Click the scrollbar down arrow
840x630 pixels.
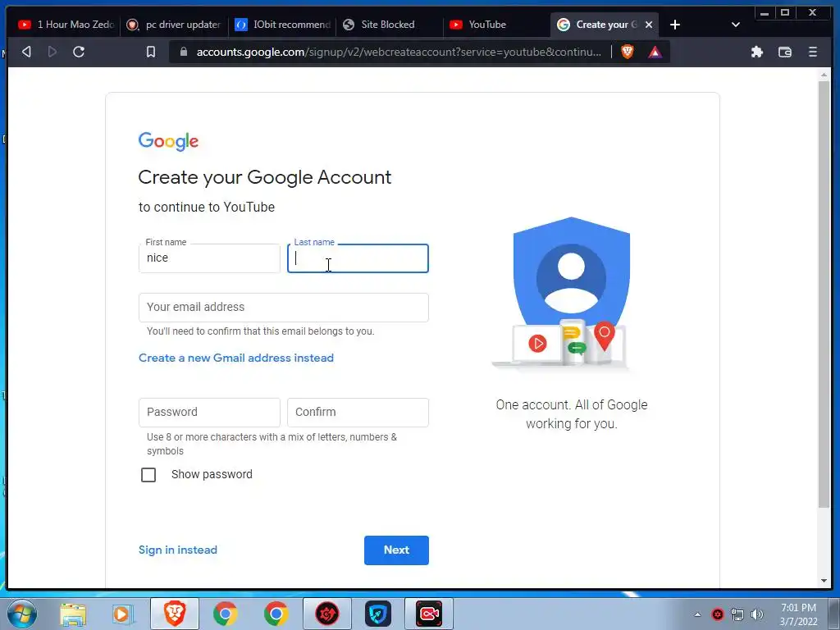(824, 581)
